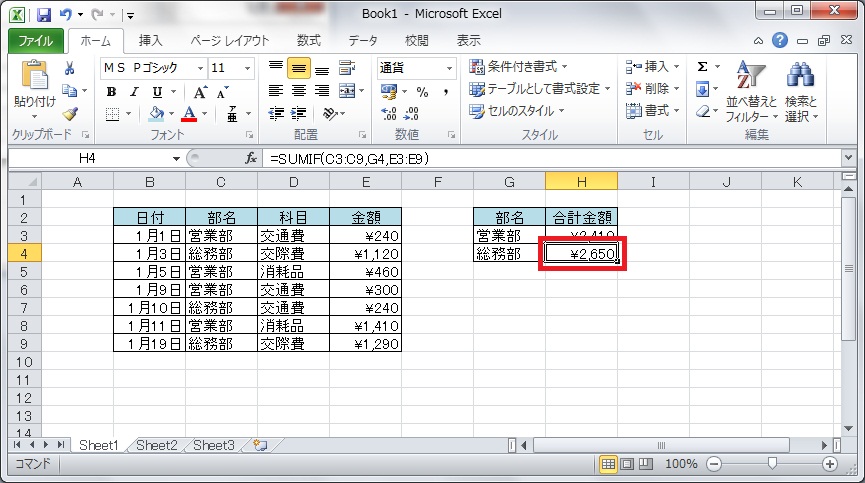The image size is (865, 483).
Task: Open 条件付き書式 dropdown
Action: 518,67
